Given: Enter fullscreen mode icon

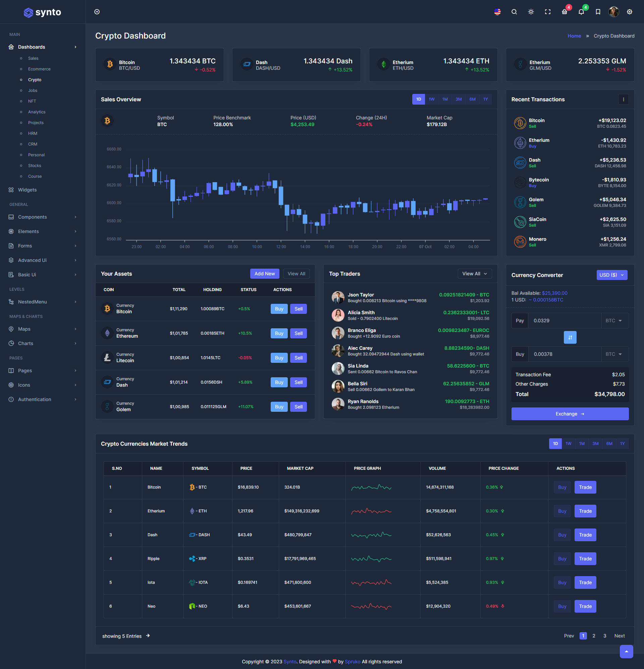Looking at the screenshot, I should point(547,12).
